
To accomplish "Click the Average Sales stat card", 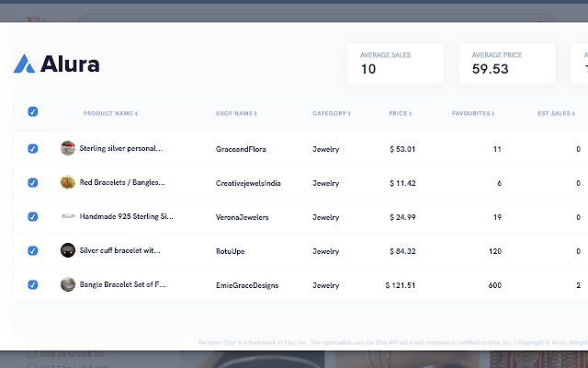I will [396, 63].
